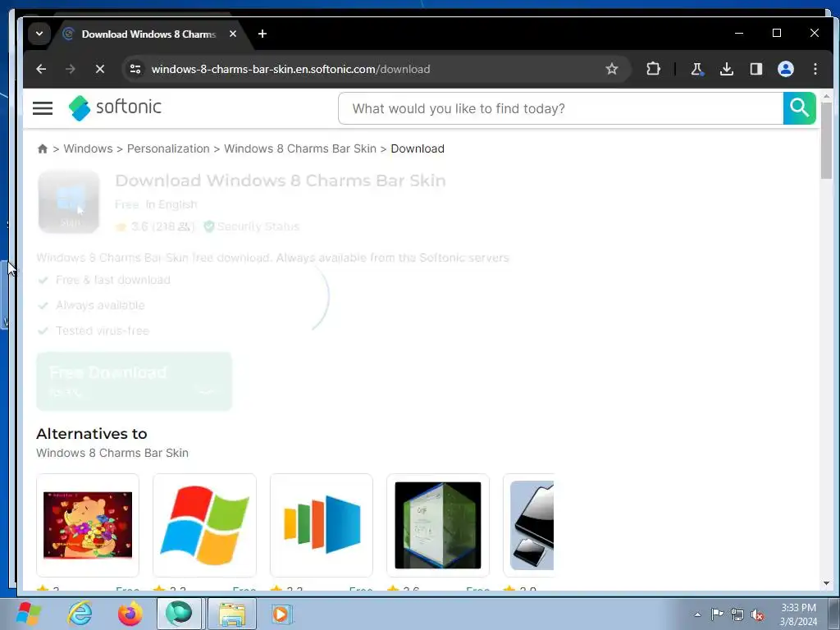Go back to the previous page
Viewport: 840px width, 630px height.
[x=41, y=69]
